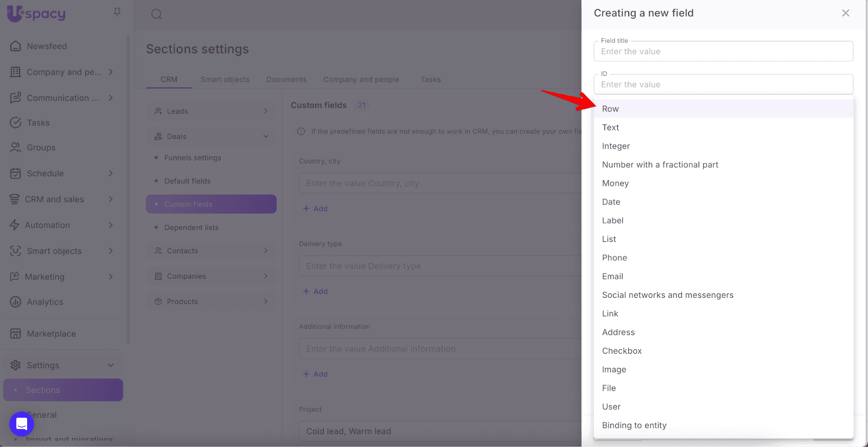Pin the sidebar with the pin icon
868x447 pixels.
117,12
